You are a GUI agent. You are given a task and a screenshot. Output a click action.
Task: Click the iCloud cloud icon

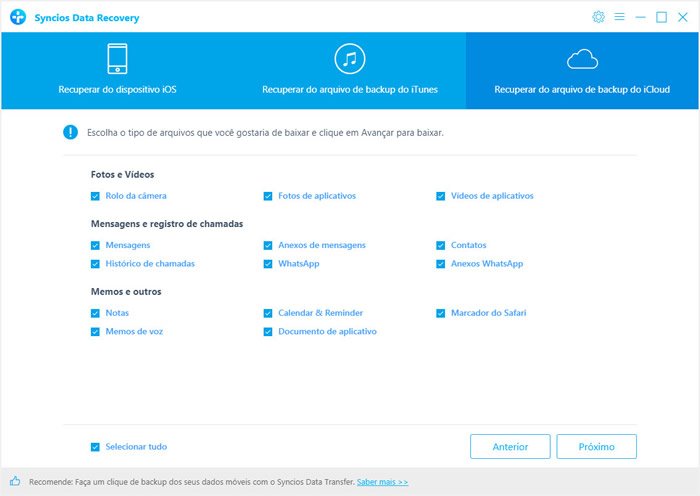582,59
